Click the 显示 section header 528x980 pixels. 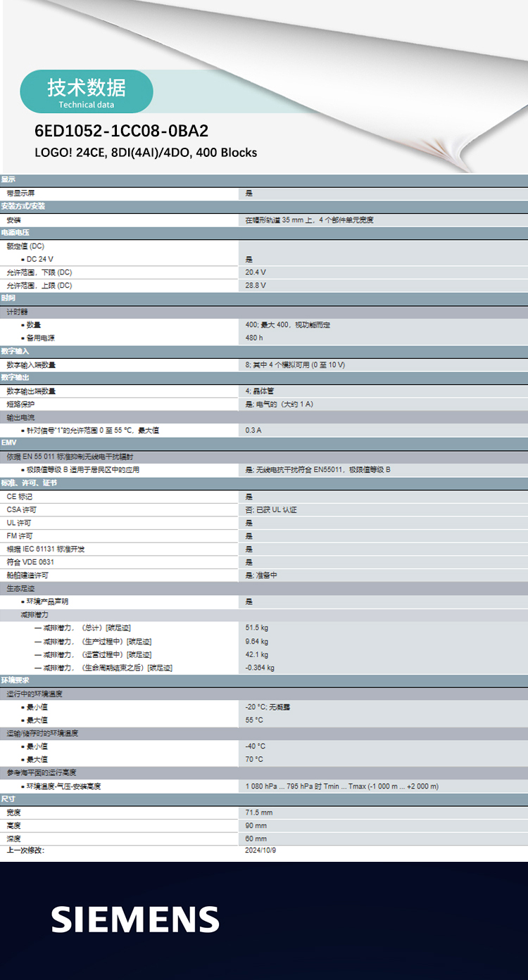point(264,179)
